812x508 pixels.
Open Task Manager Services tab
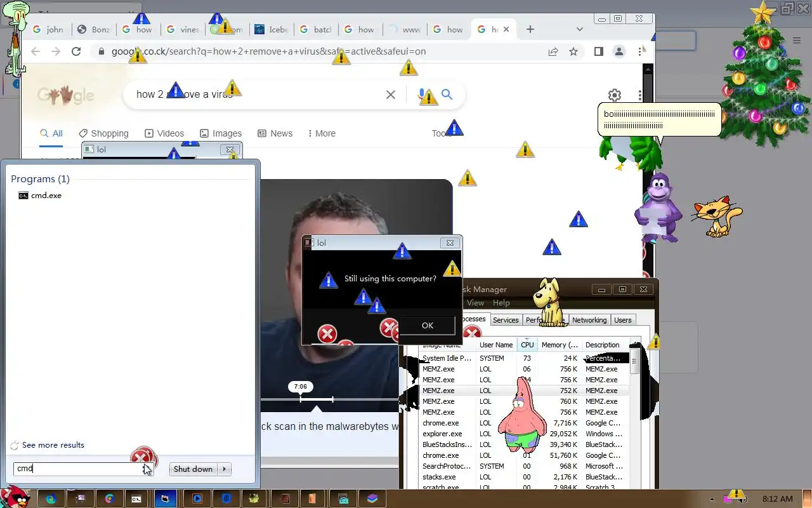tap(506, 320)
